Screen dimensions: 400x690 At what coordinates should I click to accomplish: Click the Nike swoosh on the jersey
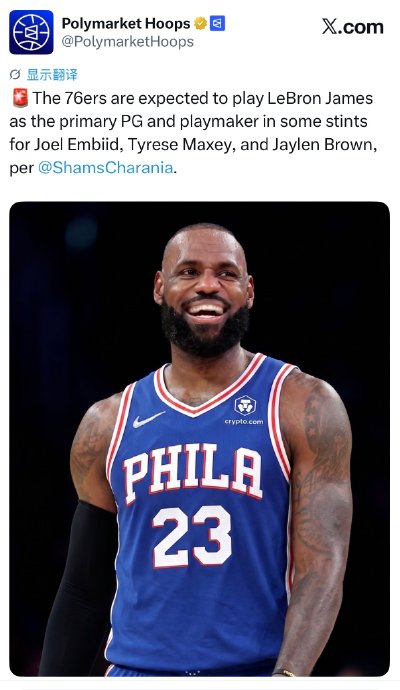coord(149,419)
